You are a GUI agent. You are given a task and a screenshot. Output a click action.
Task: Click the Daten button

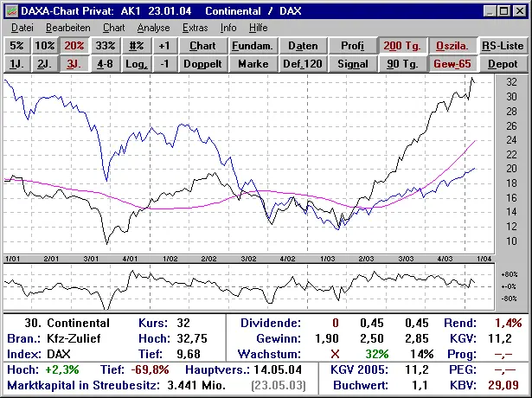303,46
